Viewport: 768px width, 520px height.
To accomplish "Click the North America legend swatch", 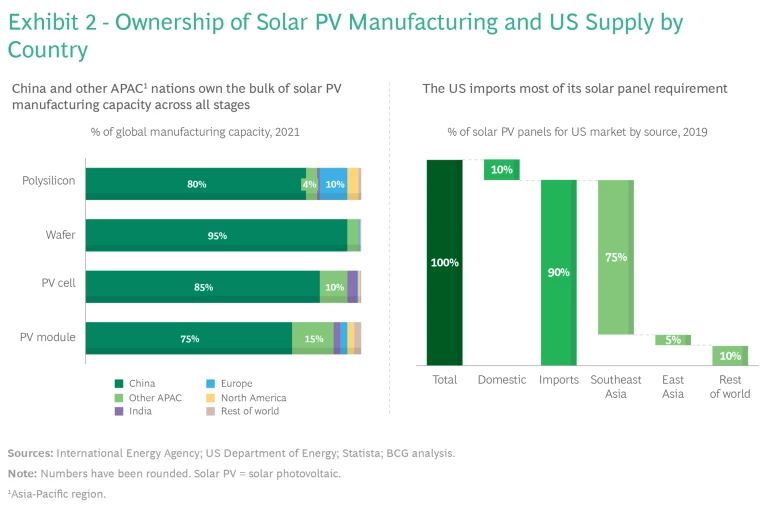I will click(211, 397).
